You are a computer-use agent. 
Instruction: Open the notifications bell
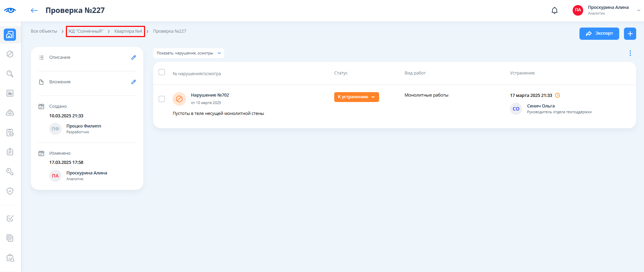[554, 11]
